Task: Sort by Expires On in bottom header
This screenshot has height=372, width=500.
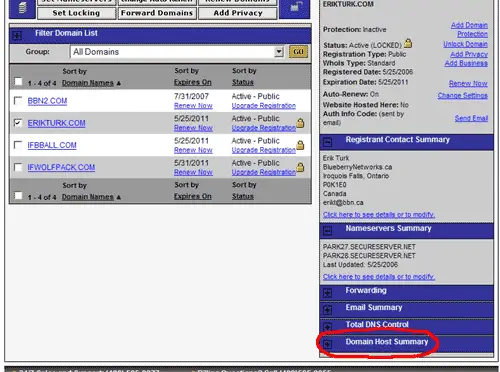Action: tap(193, 196)
